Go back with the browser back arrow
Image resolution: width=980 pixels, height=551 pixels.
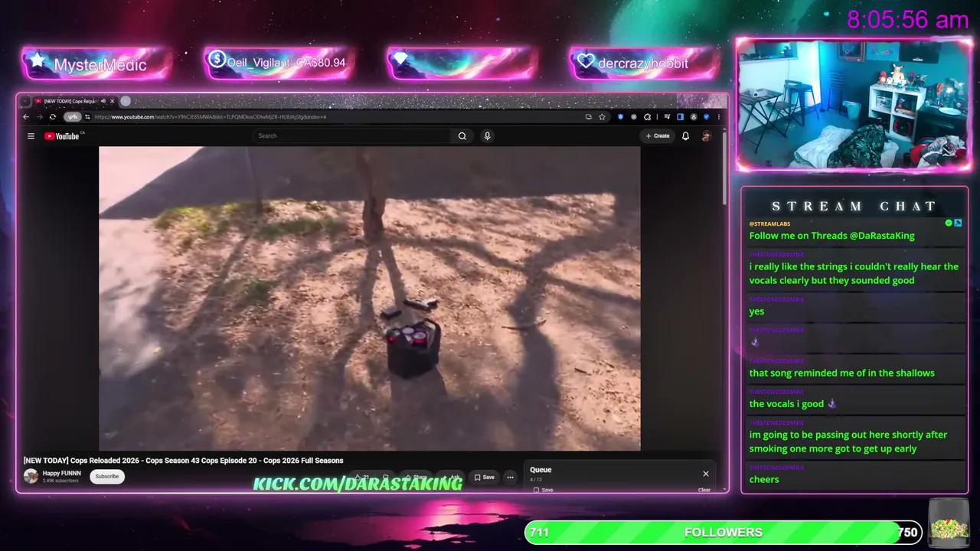pyautogui.click(x=26, y=117)
